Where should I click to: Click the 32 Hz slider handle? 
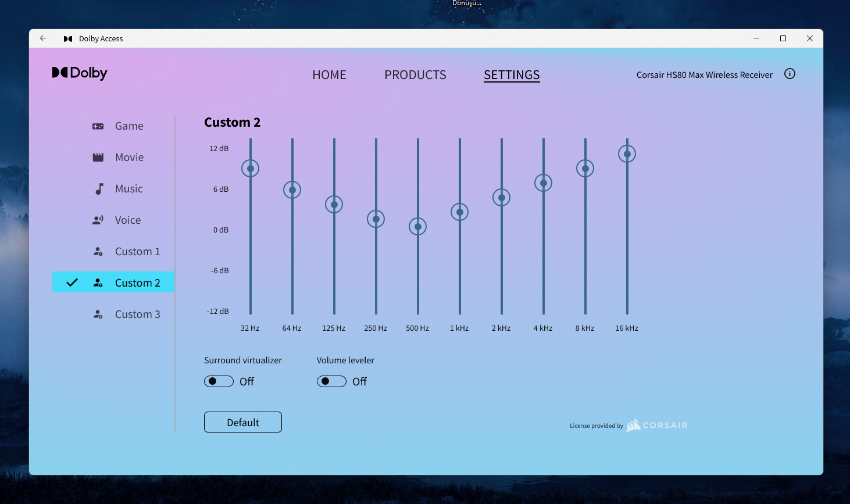251,169
